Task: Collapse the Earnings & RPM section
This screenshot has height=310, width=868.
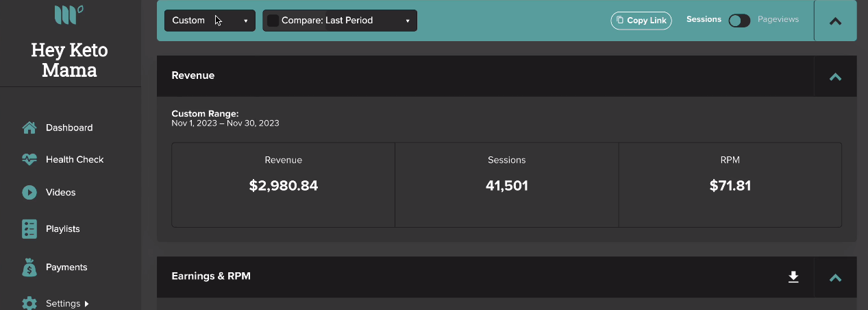Action: [x=835, y=277]
